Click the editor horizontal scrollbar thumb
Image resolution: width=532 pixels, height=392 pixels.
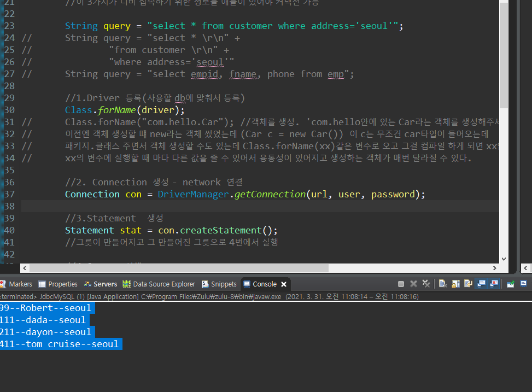click(x=179, y=268)
